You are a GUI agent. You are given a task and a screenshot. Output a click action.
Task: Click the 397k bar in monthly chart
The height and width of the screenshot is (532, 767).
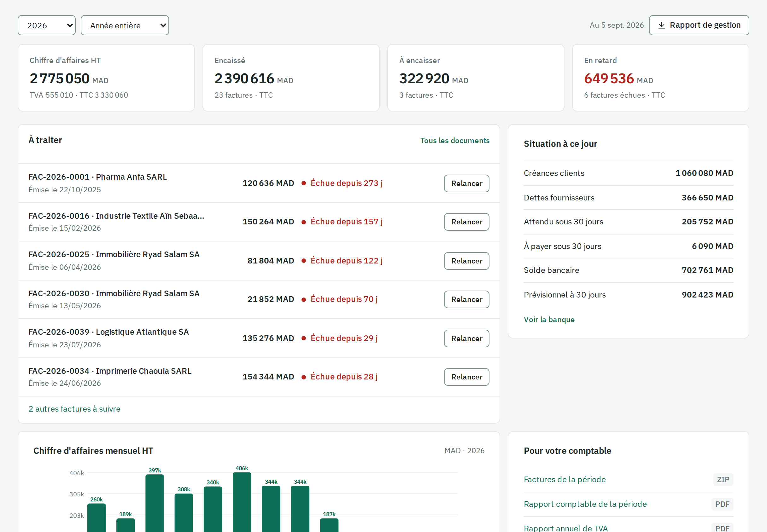[x=155, y=503]
